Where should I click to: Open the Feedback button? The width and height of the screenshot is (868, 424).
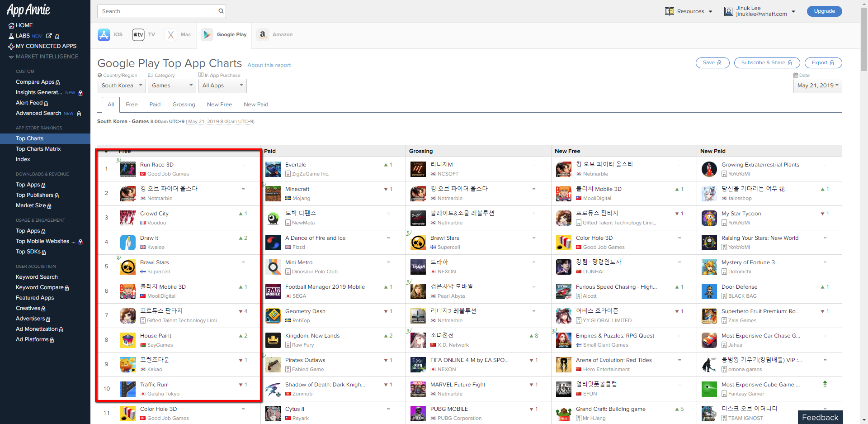(820, 417)
